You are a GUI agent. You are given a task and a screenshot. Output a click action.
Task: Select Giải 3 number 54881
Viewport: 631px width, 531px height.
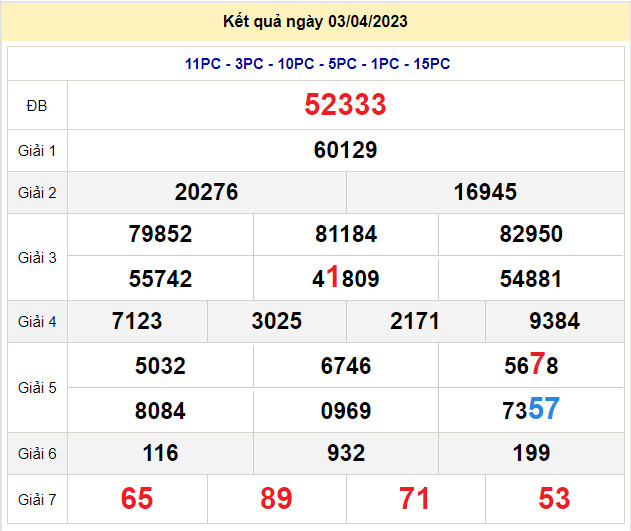[531, 279]
